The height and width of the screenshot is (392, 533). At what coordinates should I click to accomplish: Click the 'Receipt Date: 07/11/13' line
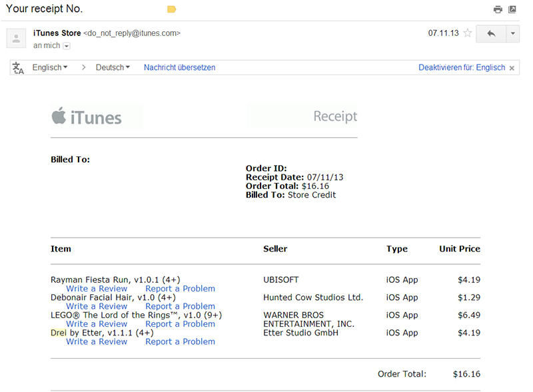[294, 177]
